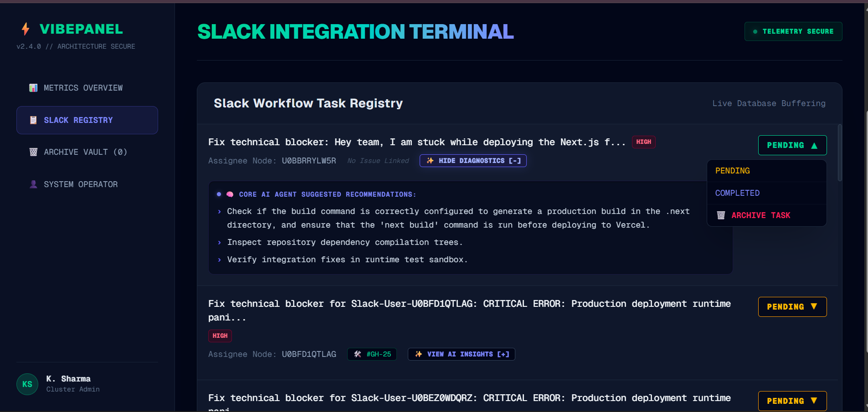Click the 'No Issue Linked' label
Image resolution: width=868 pixels, height=412 pixels.
(x=378, y=161)
